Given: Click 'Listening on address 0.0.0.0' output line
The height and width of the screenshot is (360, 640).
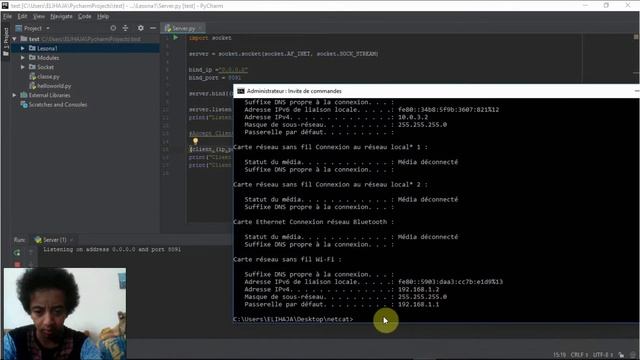Looking at the screenshot, I should pyautogui.click(x=112, y=249).
